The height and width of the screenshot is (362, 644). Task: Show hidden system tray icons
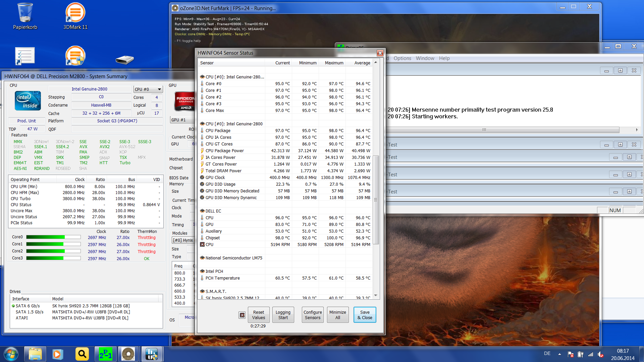pos(559,354)
